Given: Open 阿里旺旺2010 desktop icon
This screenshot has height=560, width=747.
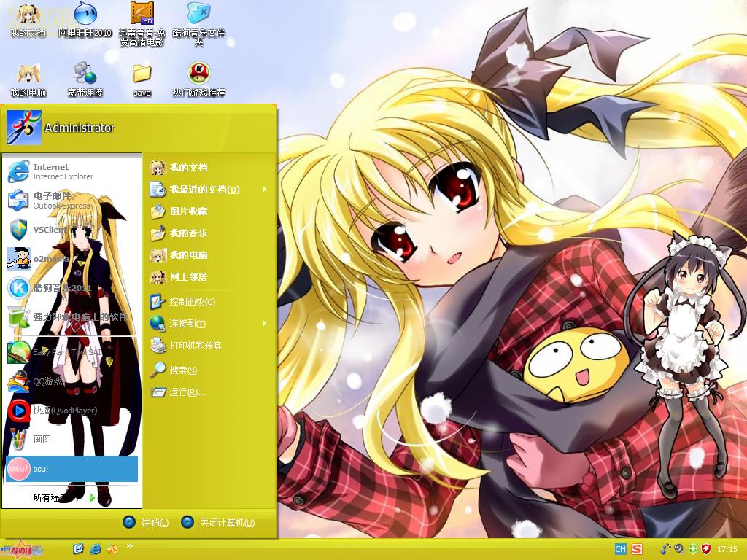Looking at the screenshot, I should (85, 20).
